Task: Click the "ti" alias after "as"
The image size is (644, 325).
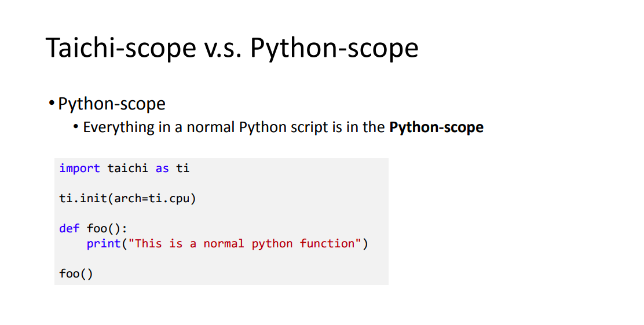Action: point(183,169)
